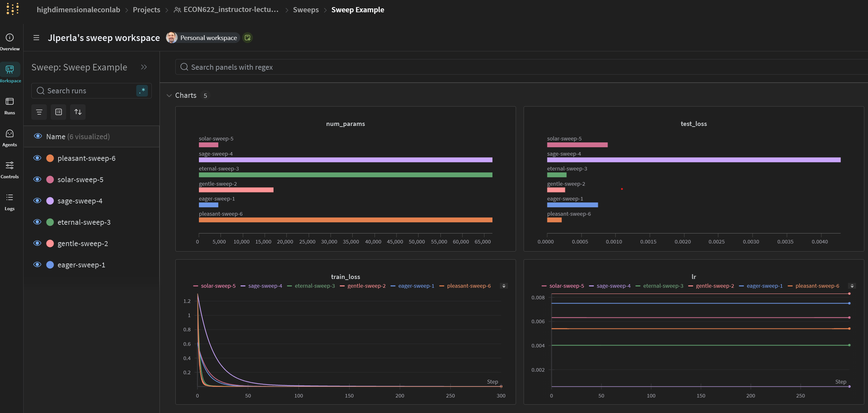868x413 pixels.
Task: Open the Agents sidebar icon
Action: 9,134
